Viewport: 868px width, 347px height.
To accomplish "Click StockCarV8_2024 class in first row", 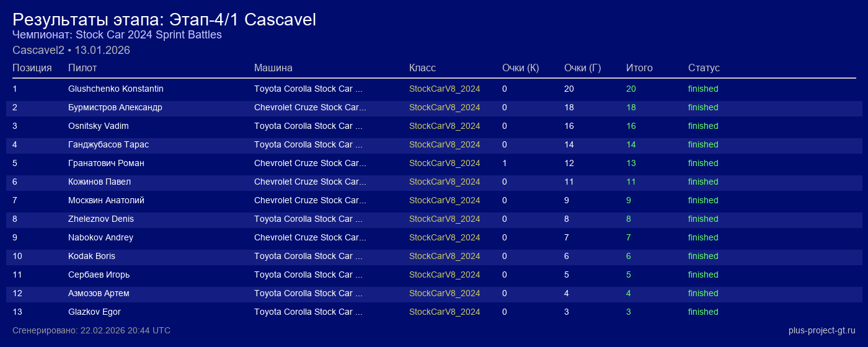I will pos(445,89).
